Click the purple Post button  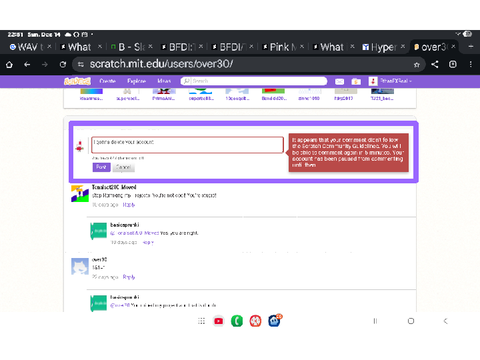pos(101,167)
